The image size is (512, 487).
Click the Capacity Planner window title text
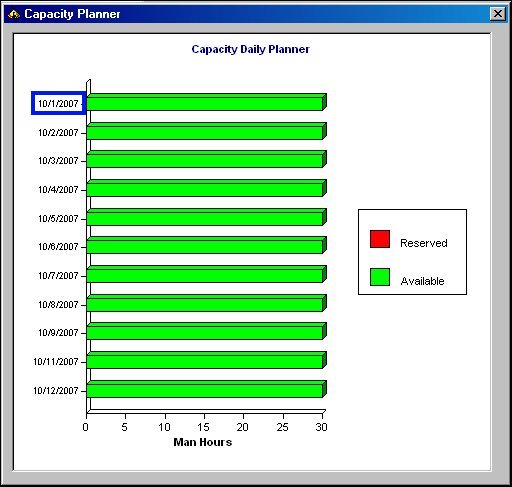[72, 14]
